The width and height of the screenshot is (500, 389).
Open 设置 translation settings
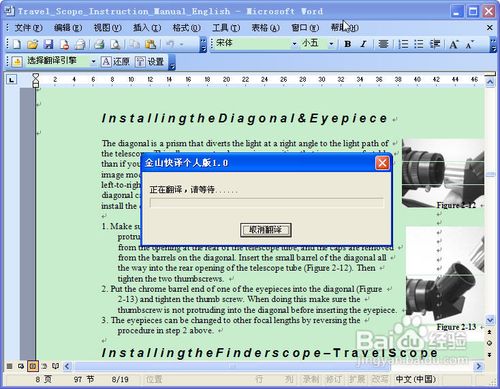pos(150,62)
